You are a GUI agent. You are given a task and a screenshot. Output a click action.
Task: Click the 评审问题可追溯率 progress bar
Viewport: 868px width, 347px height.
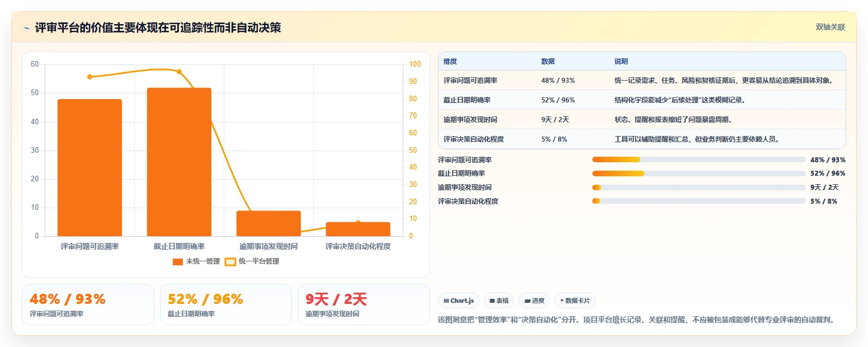point(699,160)
